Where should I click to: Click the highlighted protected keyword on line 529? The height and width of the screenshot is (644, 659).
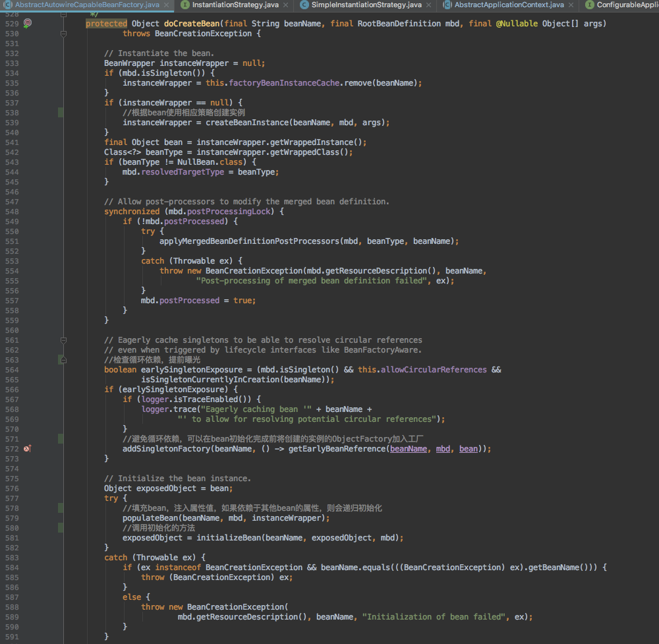[x=106, y=24]
